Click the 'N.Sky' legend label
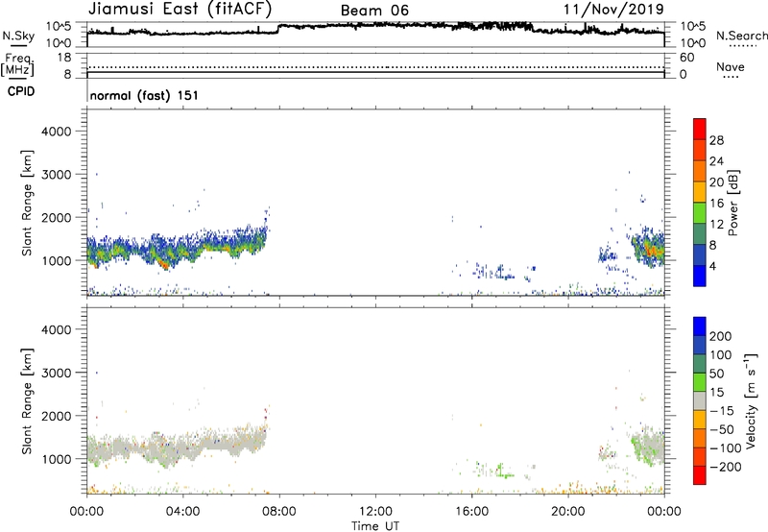Viewport: 768px width, 532px height. pos(18,36)
